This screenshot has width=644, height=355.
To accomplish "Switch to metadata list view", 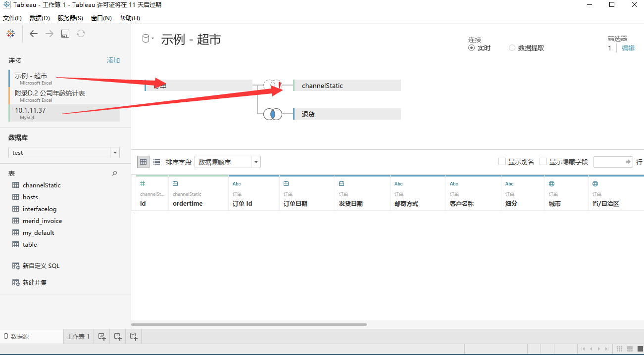I will click(156, 162).
